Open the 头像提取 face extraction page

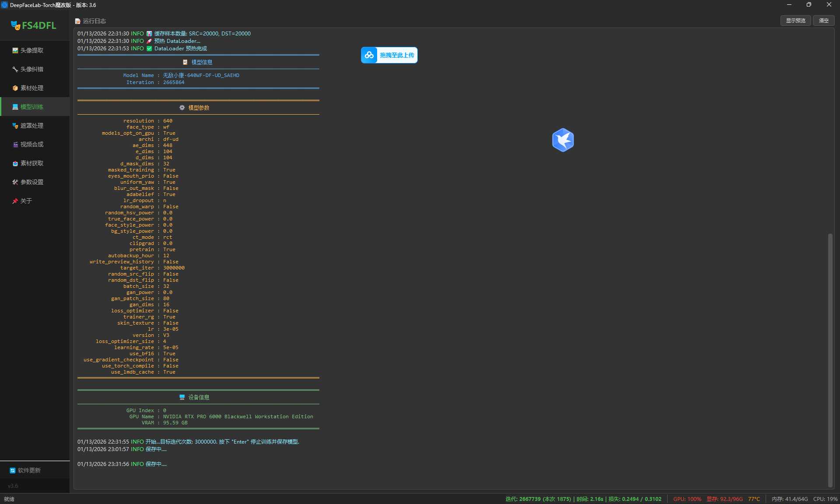click(x=31, y=50)
